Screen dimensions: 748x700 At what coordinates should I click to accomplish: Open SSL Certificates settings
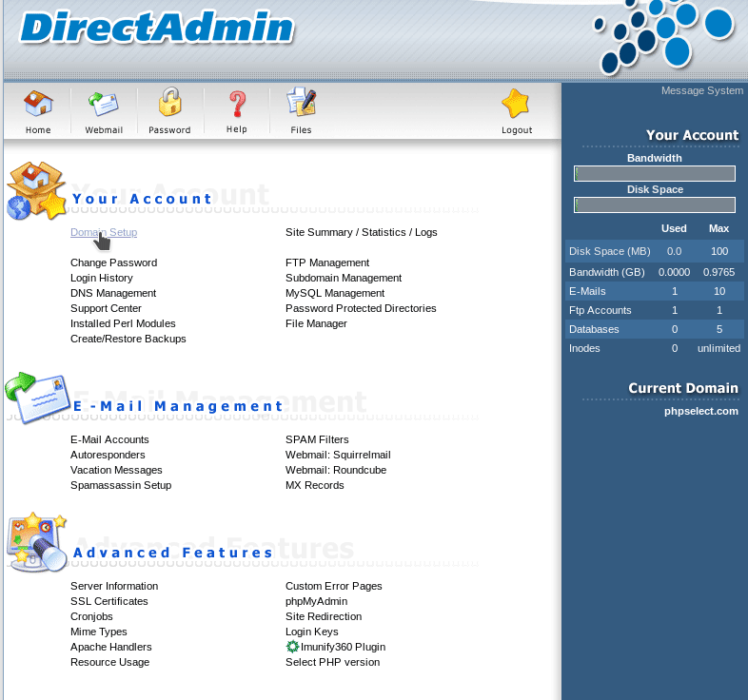coord(109,601)
